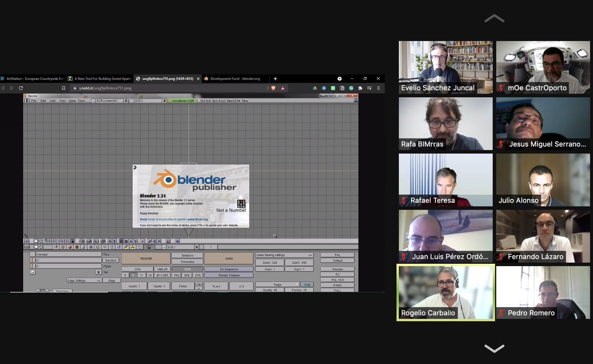Open the browser hamburger menu
The width and height of the screenshot is (593, 364).
coord(378,88)
